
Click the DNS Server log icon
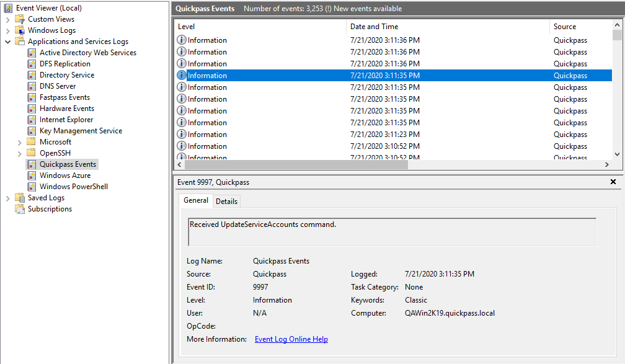32,86
